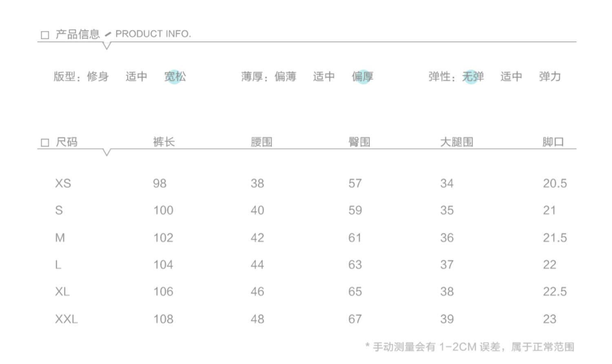Click the PRODUCT INFO. heading text

pos(153,34)
